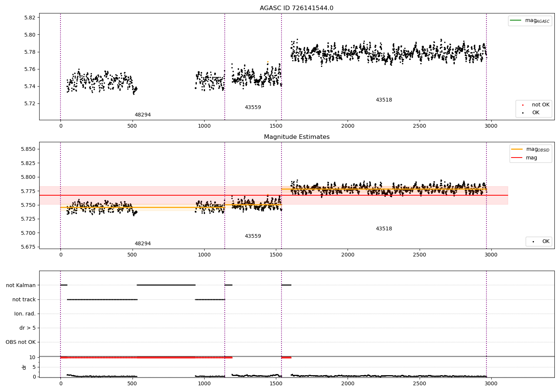This screenshot has height=392, width=560.
Task: Click the 5 tick on the dr axis
Action: [34, 367]
